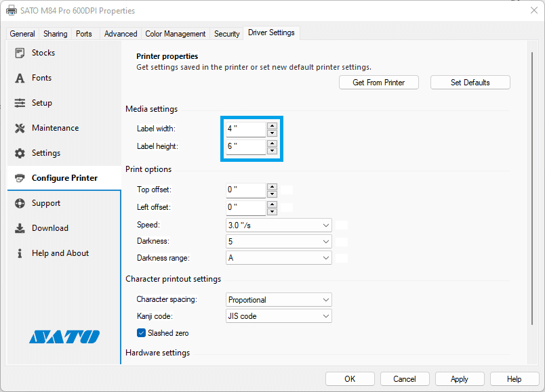
Task: Click the vertical scrollbar of settings pane
Action: point(532,188)
